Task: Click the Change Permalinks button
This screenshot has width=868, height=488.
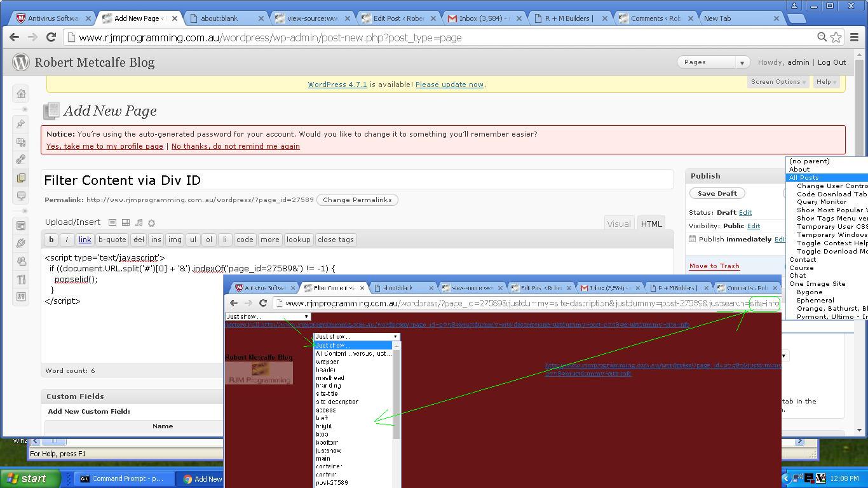Action: [357, 200]
